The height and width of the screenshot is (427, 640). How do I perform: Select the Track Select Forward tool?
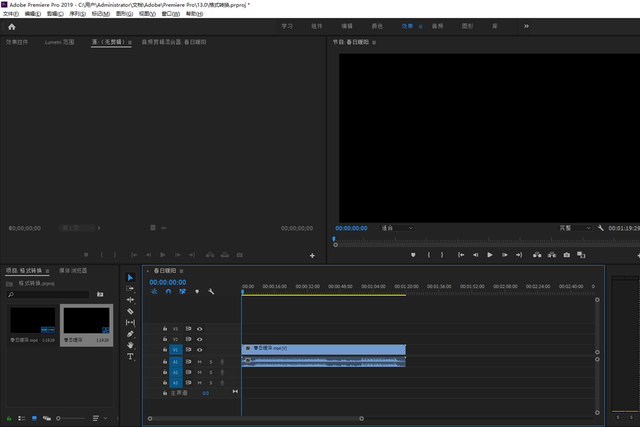[x=130, y=288]
